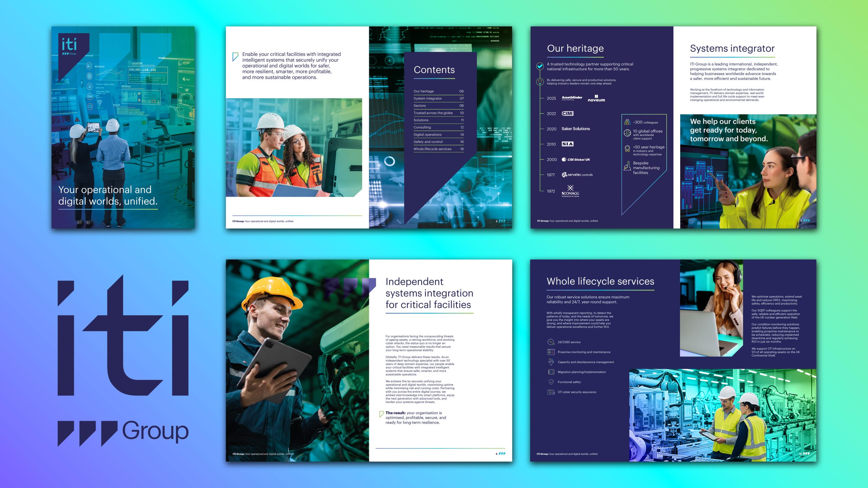Image resolution: width=868 pixels, height=488 pixels.
Task: Click the 'Systems integrator' page heading
Action: click(x=732, y=48)
